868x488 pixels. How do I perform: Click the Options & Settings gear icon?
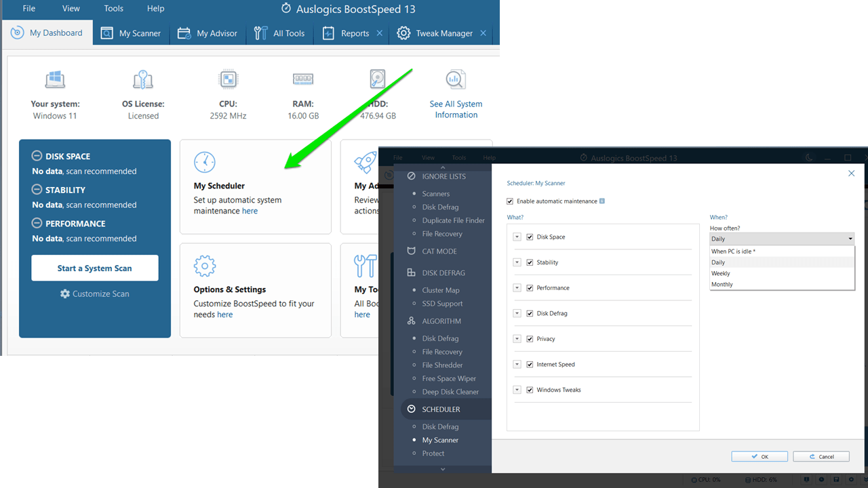tap(205, 266)
